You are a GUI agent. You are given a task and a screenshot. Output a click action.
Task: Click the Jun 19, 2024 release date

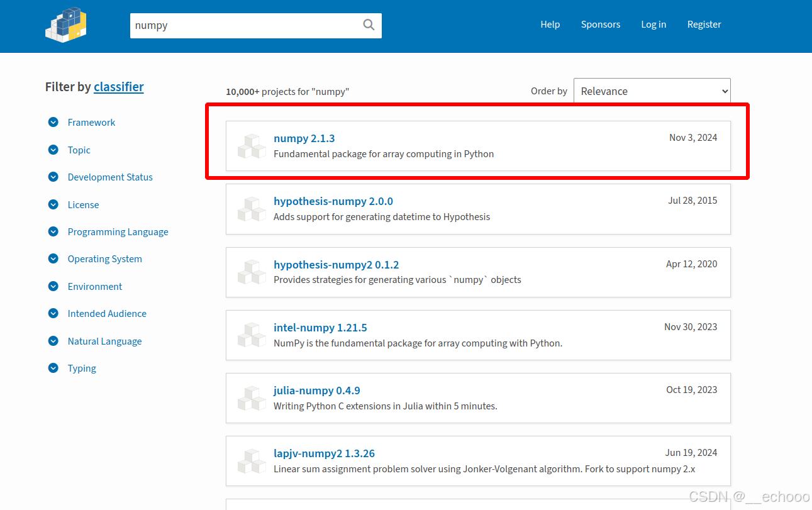(x=691, y=453)
